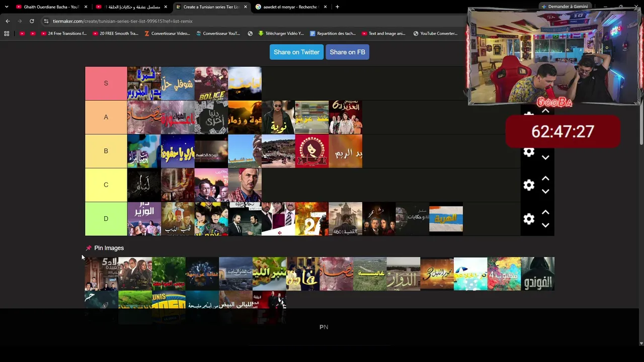Click the Share on Twitter button
Viewport: 644px width, 362px height.
(x=296, y=52)
